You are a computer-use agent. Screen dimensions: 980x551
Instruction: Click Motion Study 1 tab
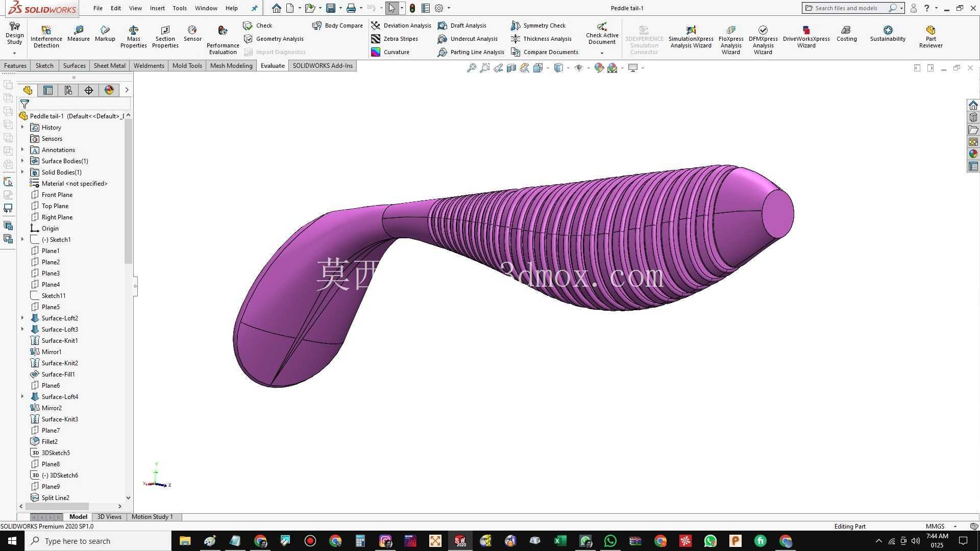tap(152, 517)
